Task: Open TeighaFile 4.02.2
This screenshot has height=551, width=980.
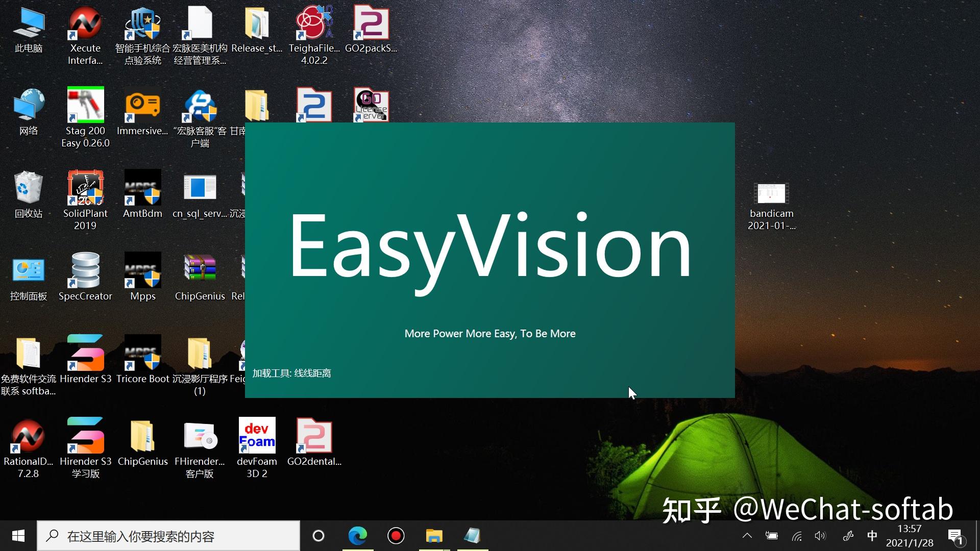Action: tap(313, 23)
